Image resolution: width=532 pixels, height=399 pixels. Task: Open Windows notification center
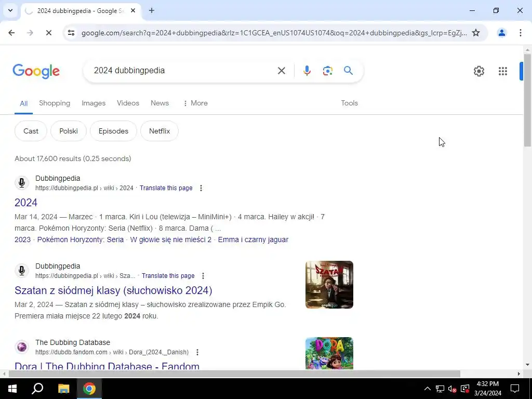(515, 389)
